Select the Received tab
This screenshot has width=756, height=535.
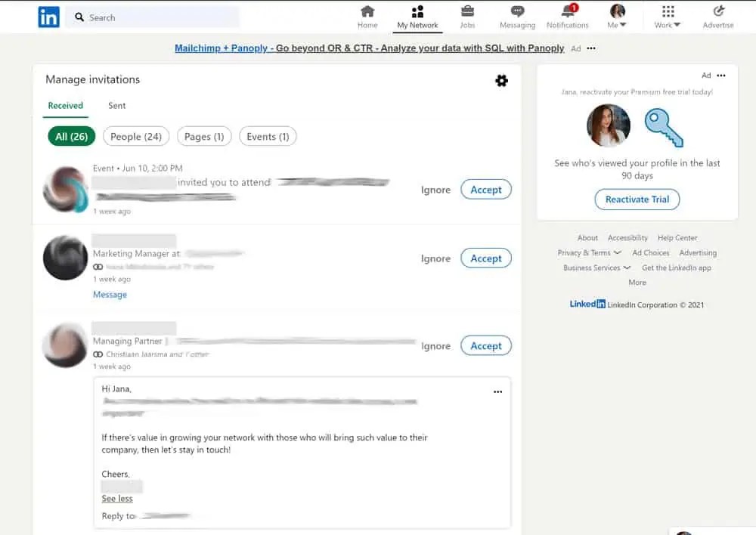tap(65, 106)
